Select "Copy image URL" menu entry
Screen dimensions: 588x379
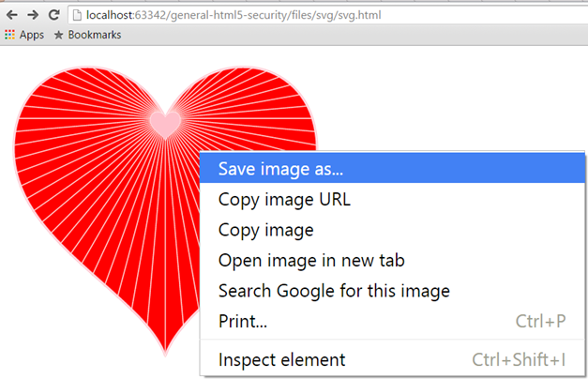284,199
